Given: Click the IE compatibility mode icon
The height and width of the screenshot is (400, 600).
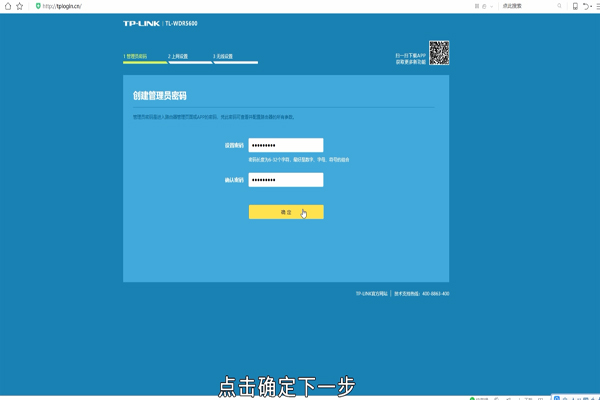Looking at the screenshot, I should pyautogui.click(x=484, y=6).
